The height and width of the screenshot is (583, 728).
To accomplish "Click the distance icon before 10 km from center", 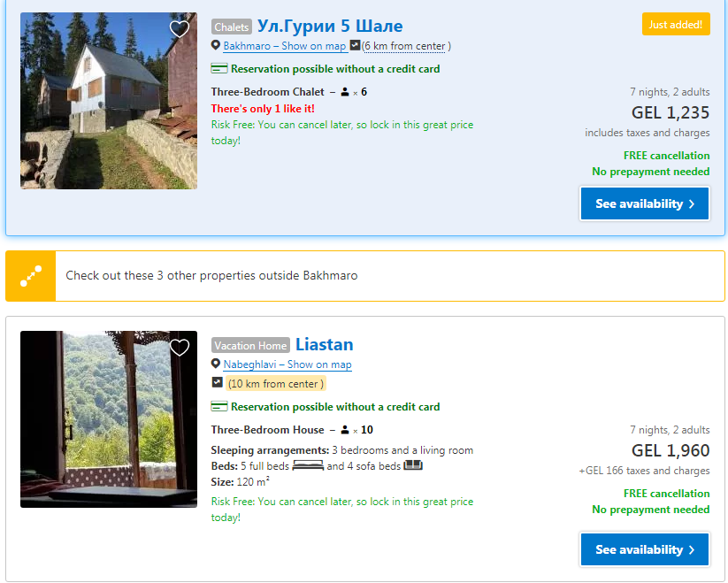I will point(218,382).
